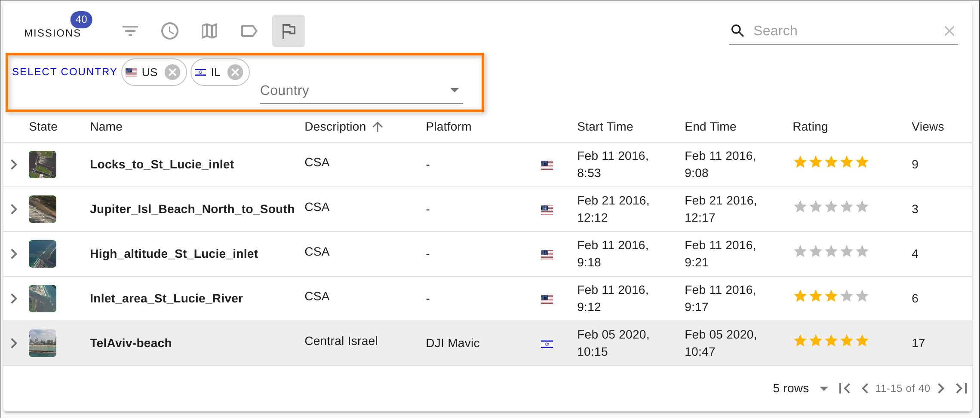This screenshot has height=418, width=980.
Task: Select the clock time filter icon
Action: pos(170,31)
